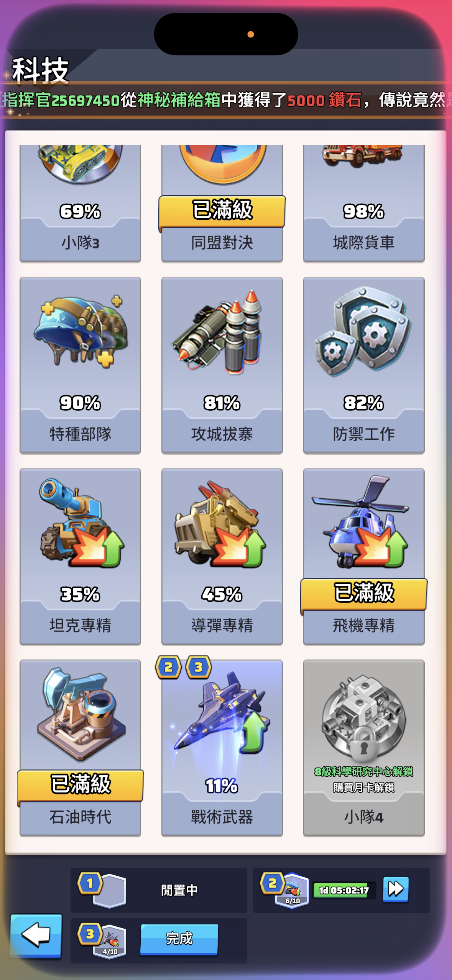This screenshot has height=980, width=452.
Task: Select the 戰術武器 jet fighter icon
Action: 221,714
